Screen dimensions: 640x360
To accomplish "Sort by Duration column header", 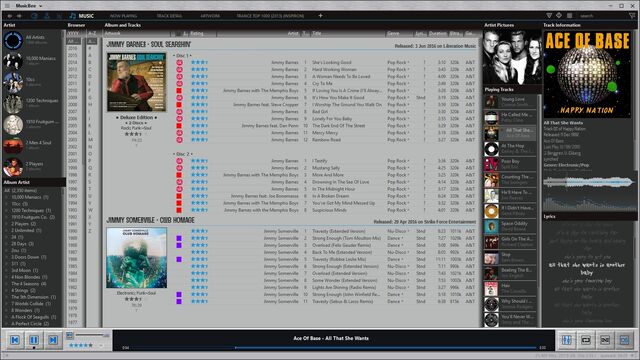I will (438, 33).
